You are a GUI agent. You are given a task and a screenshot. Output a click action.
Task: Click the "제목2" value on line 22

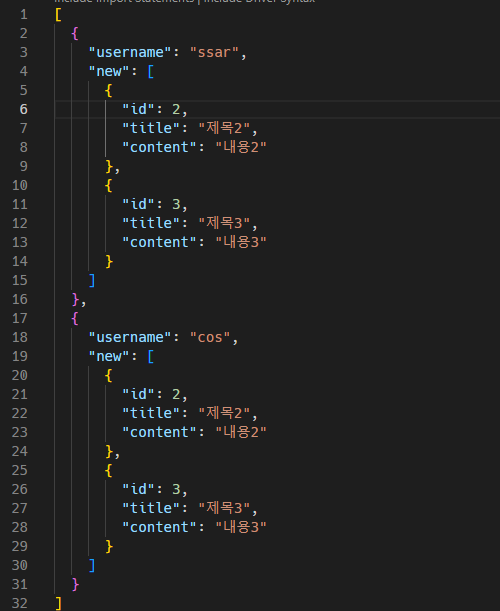coord(224,413)
